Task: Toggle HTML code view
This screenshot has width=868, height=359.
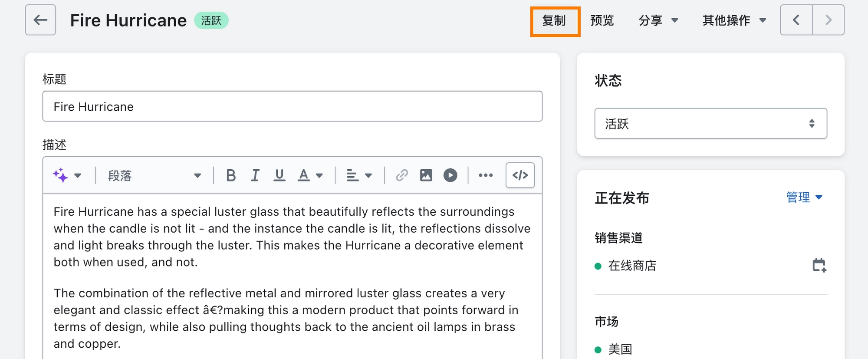Action: [x=520, y=175]
